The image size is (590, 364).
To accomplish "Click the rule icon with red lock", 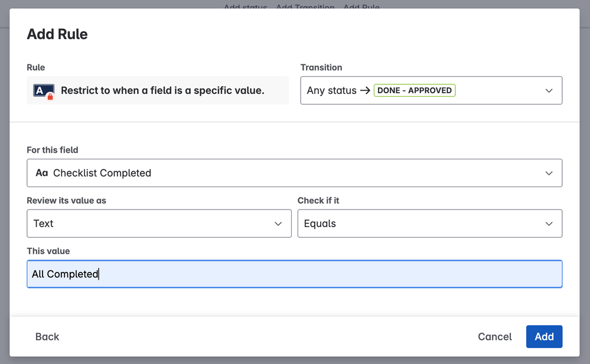I will click(x=44, y=91).
